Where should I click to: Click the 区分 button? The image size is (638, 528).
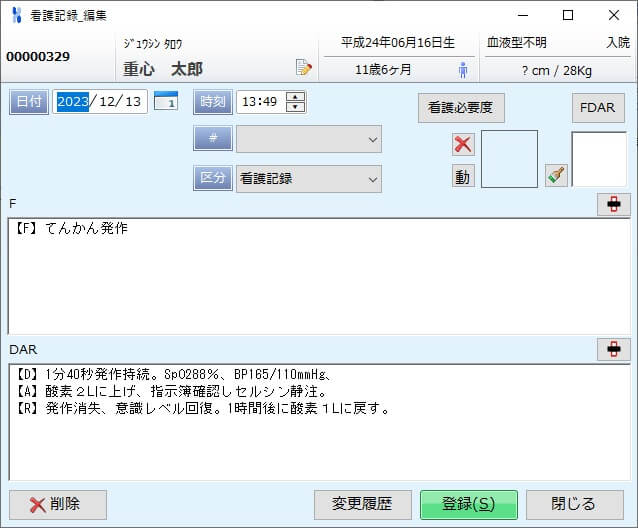pos(213,178)
